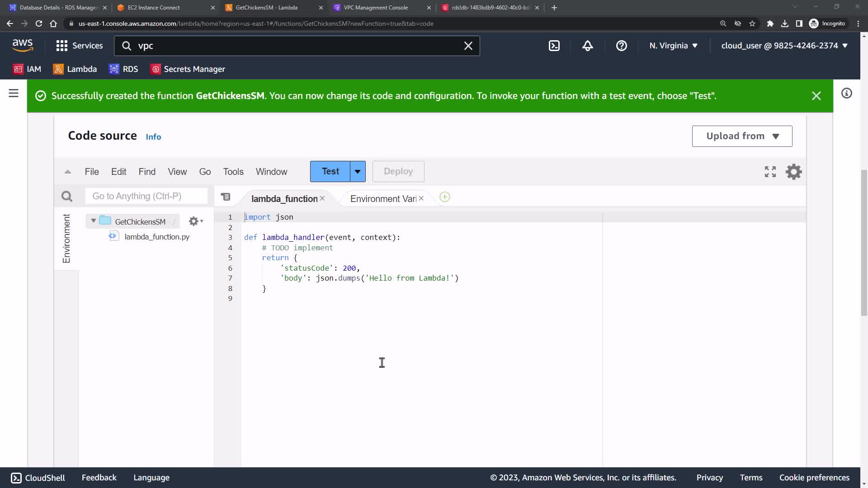
Task: Switch to the Environment Vari tab
Action: point(383,199)
